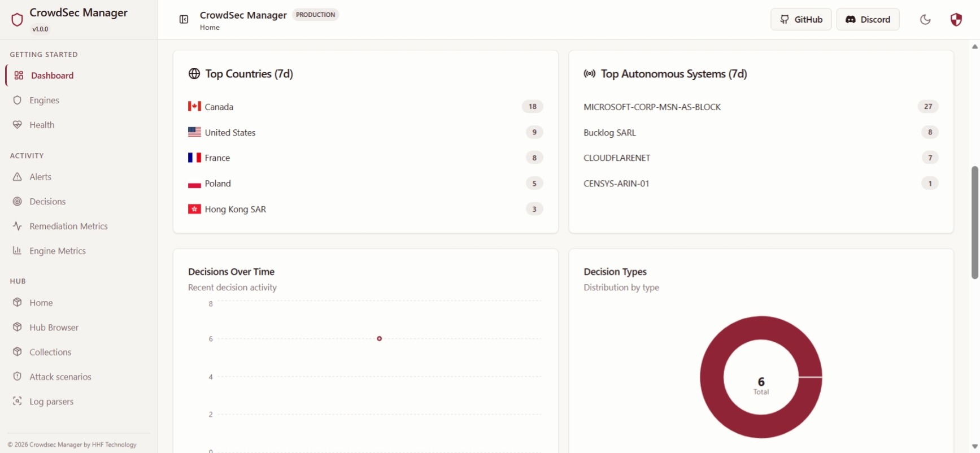Click the Hong Kong SAR flag icon
This screenshot has width=980, height=453.
point(194,209)
